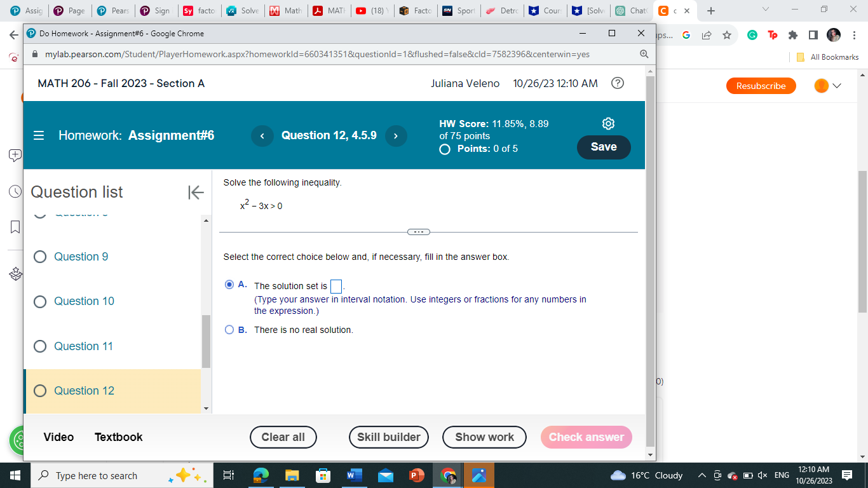
Task: Open the All Bookmarks folder
Action: [828, 57]
